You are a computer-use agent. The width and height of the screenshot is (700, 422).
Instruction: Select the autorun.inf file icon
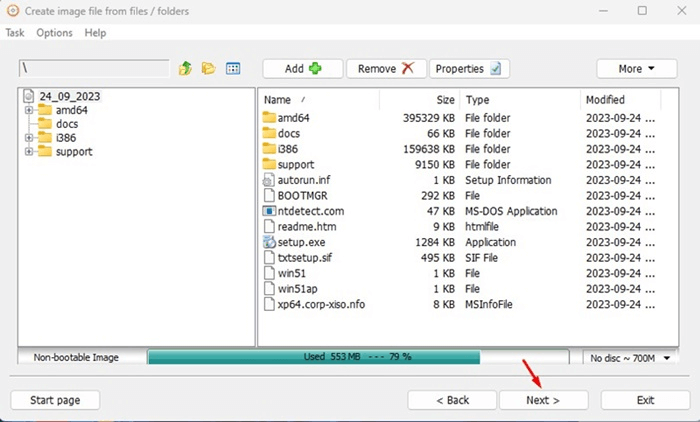click(x=268, y=180)
